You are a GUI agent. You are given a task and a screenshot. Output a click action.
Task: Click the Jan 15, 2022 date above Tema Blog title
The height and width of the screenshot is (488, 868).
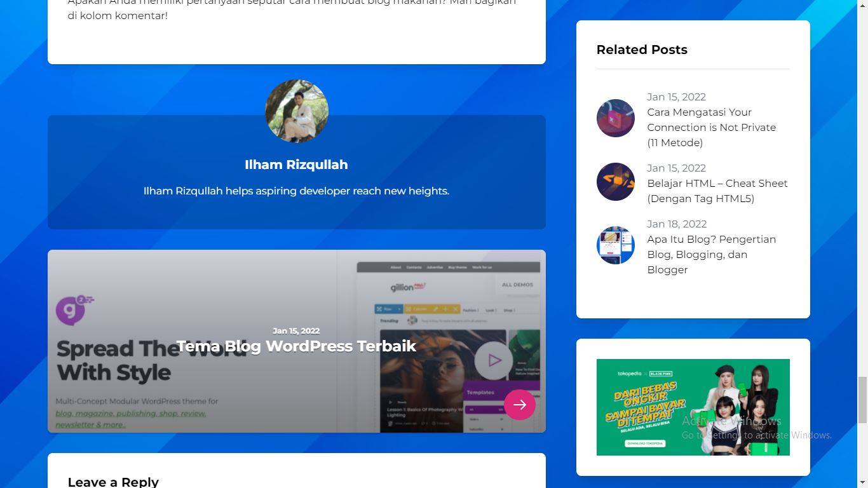point(296,331)
